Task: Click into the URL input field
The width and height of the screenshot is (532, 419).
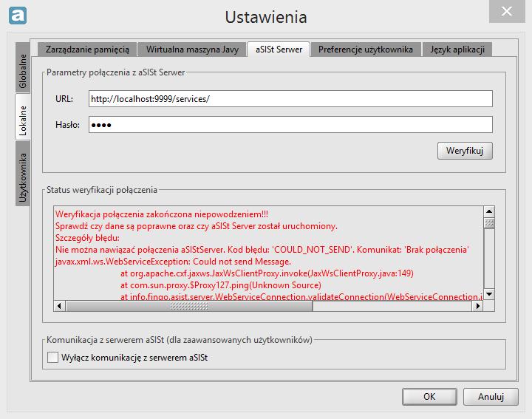Action: 290,99
